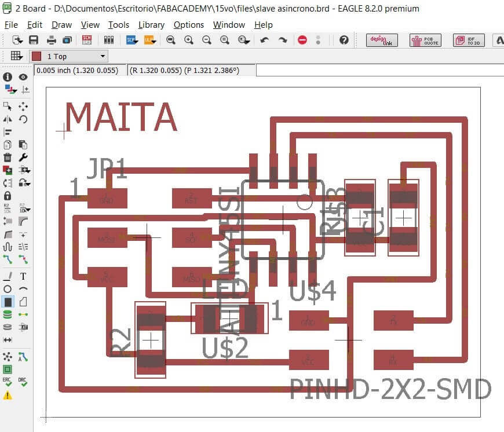Select the Dimension tool

click(x=8, y=339)
